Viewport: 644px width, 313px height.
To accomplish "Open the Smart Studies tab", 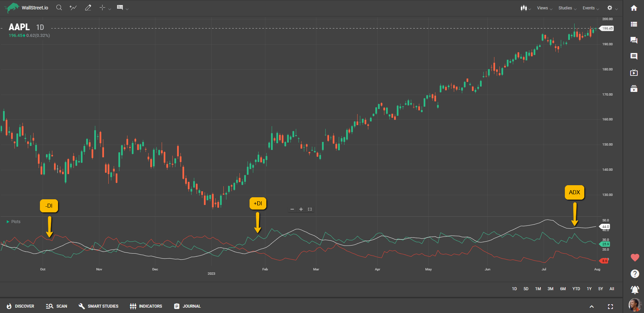I will [x=99, y=306].
